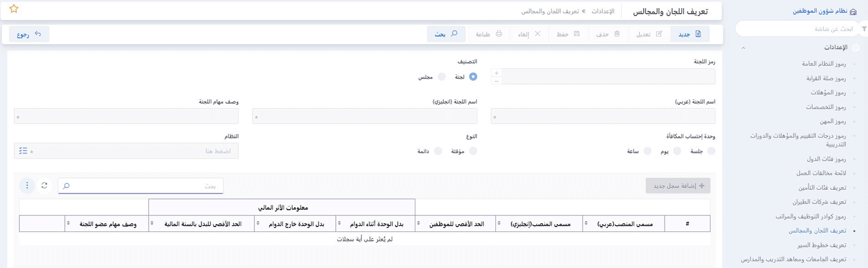The image size is (868, 268).
Task: Click the list icon in النظام field
Action: pyautogui.click(x=23, y=151)
